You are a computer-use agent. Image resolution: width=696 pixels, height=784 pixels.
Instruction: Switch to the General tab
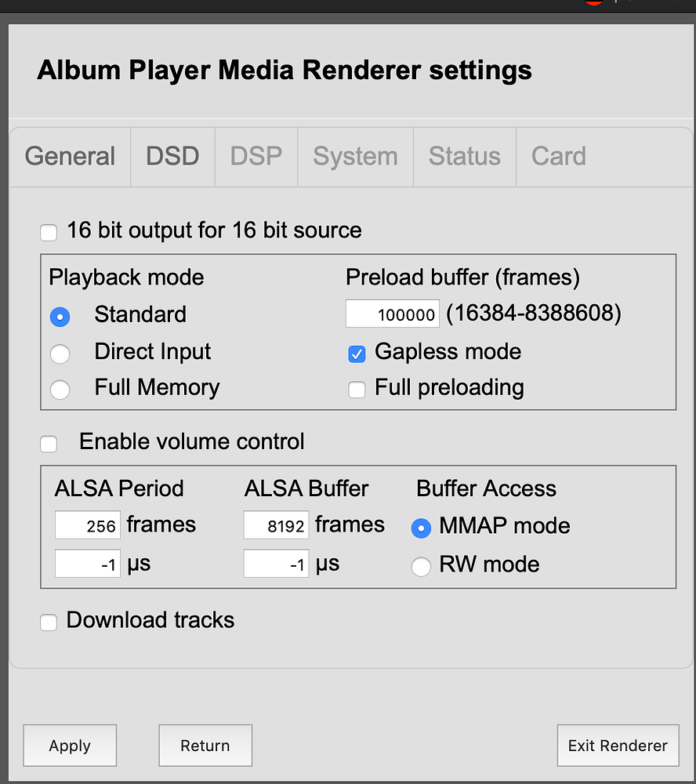point(70,156)
